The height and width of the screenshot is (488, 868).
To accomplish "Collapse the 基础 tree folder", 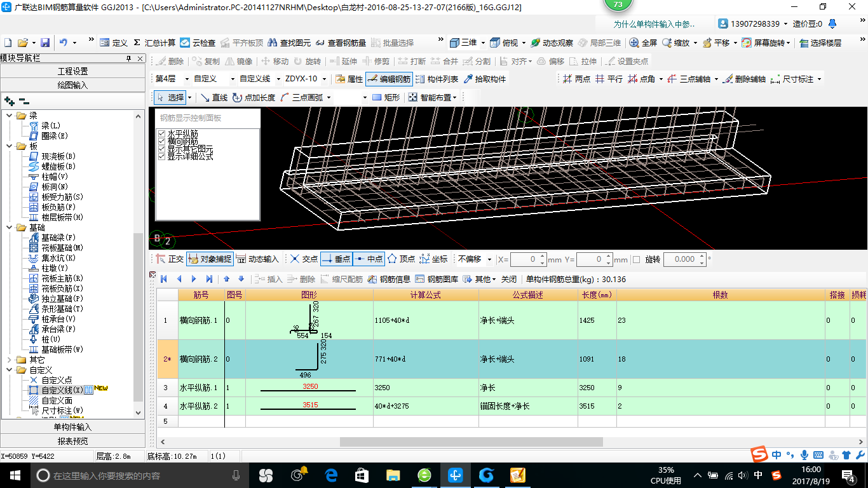I will (10, 227).
